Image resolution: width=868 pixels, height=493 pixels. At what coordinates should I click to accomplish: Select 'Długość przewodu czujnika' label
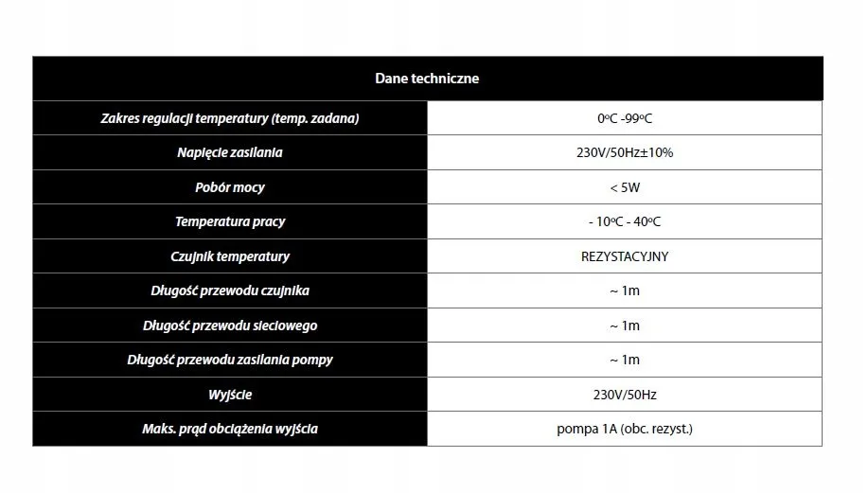(x=230, y=291)
